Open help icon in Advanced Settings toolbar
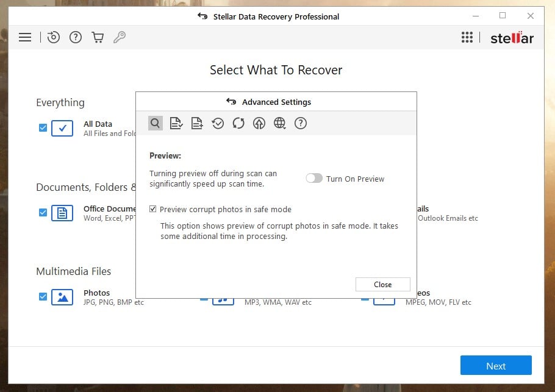The width and height of the screenshot is (555, 392). click(301, 123)
